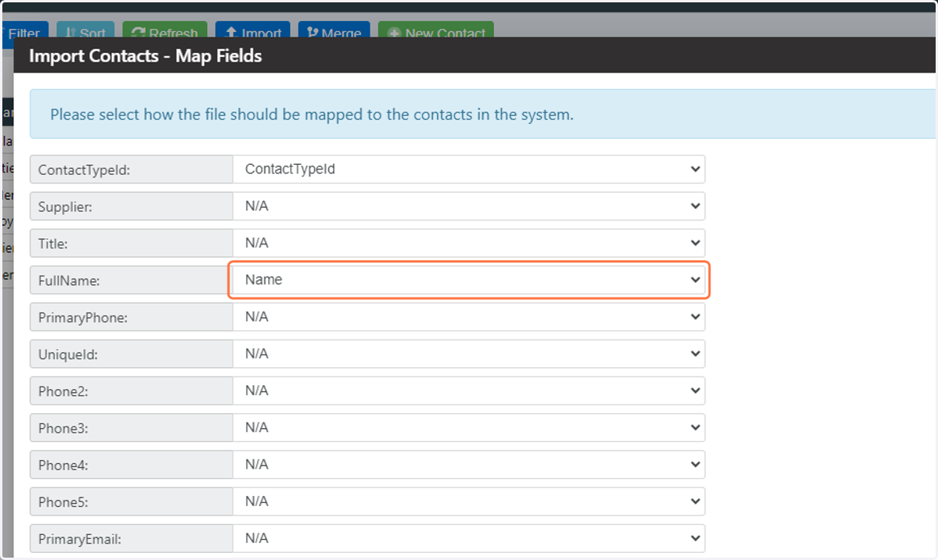Click the New Contact button
Screen dimensions: 938x560
click(x=436, y=31)
